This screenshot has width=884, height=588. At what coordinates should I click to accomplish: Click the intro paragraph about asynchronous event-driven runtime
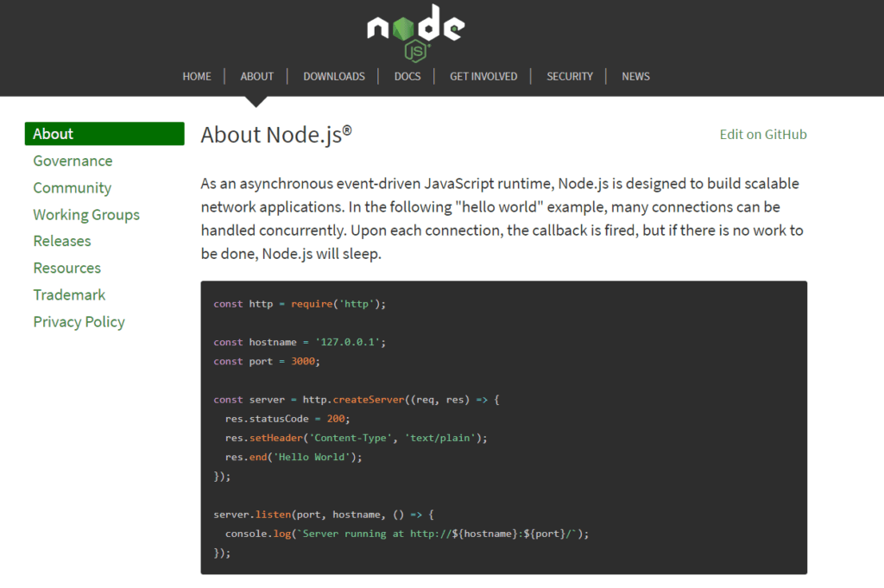503,218
